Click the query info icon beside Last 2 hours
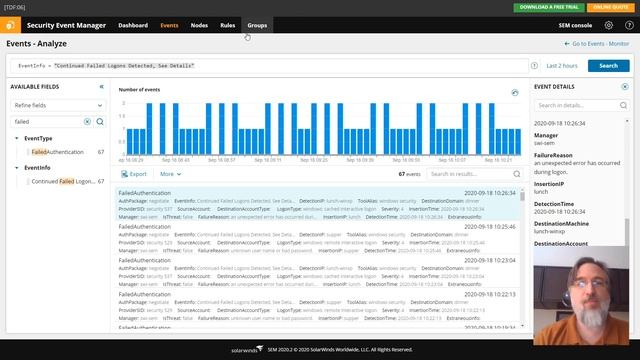This screenshot has height=360, width=640. [534, 66]
